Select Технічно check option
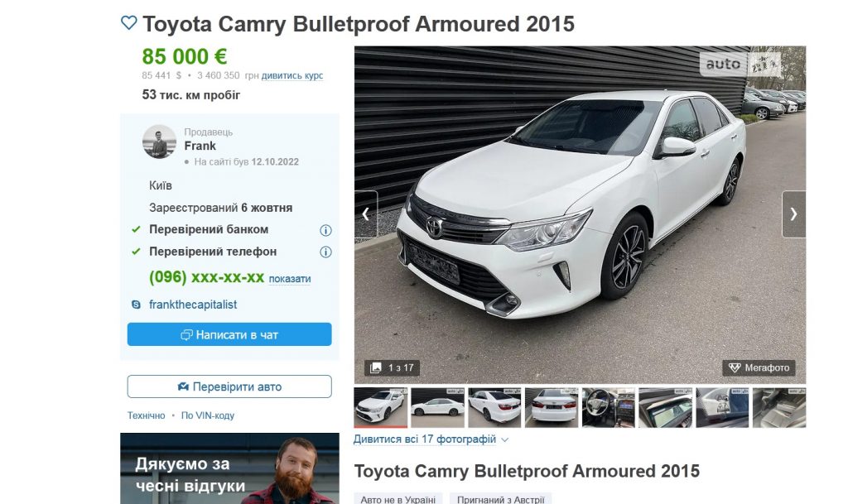The width and height of the screenshot is (848, 504). pyautogui.click(x=146, y=415)
